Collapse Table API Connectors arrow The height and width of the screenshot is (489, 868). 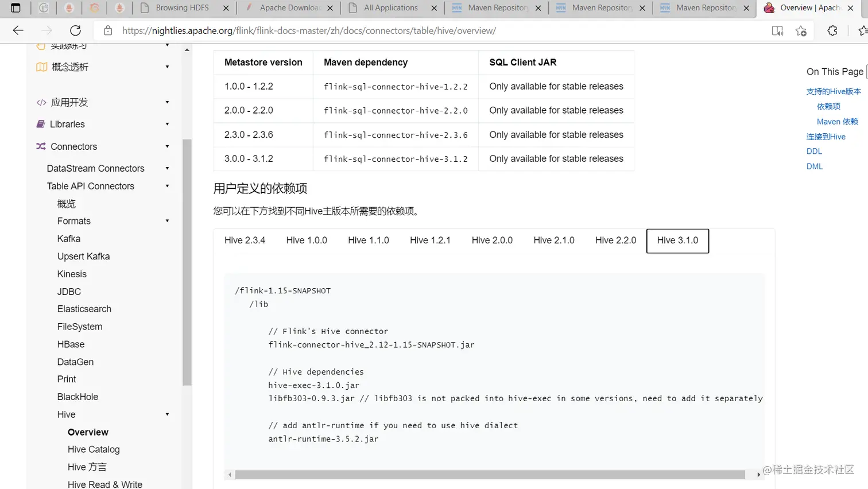167,186
